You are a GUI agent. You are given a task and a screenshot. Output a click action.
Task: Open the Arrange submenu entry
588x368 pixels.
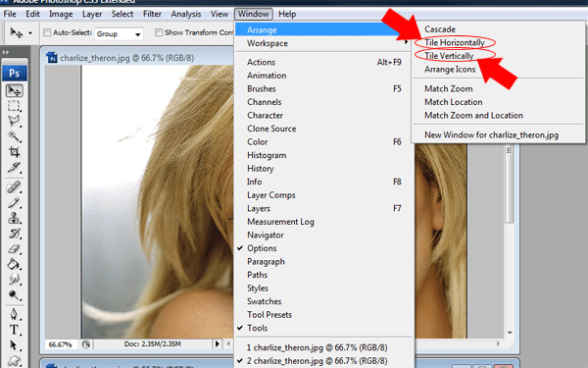(323, 30)
